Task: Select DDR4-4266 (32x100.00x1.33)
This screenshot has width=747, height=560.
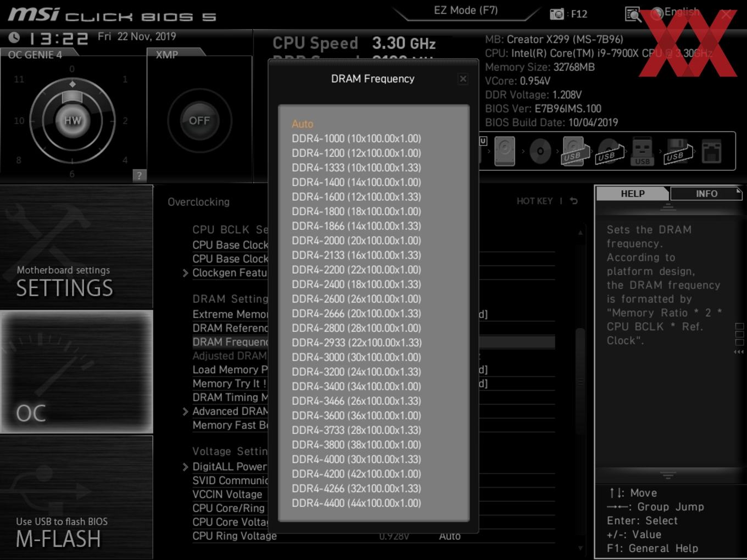Action: pos(356,488)
